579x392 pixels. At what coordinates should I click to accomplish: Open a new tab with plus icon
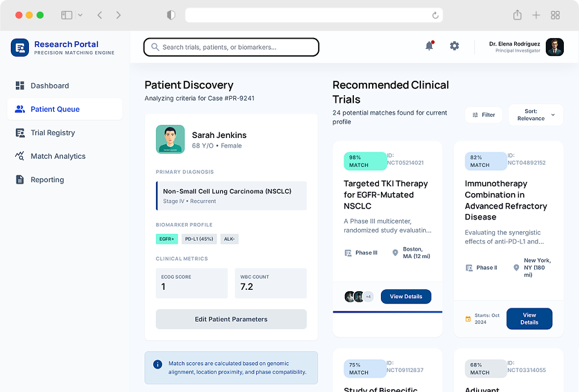coord(536,15)
